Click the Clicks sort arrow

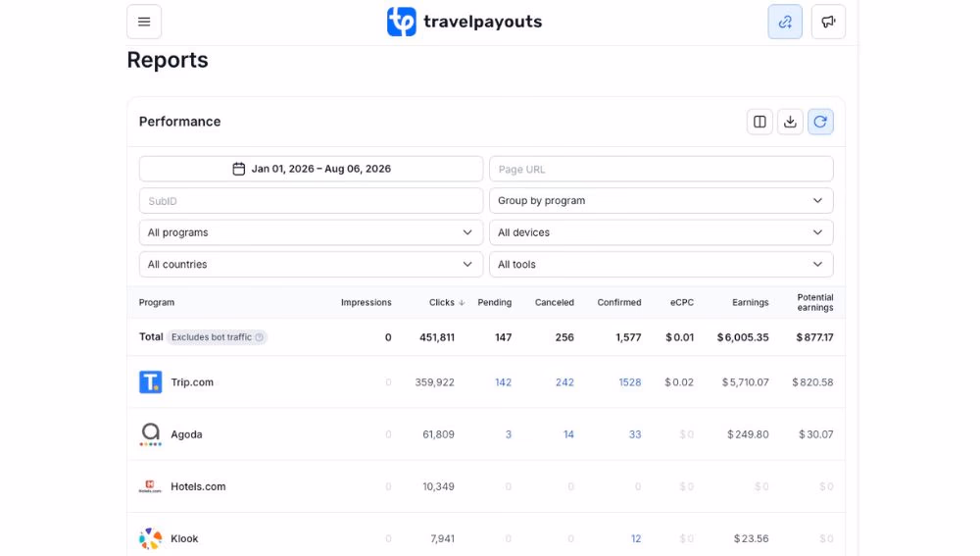point(462,303)
